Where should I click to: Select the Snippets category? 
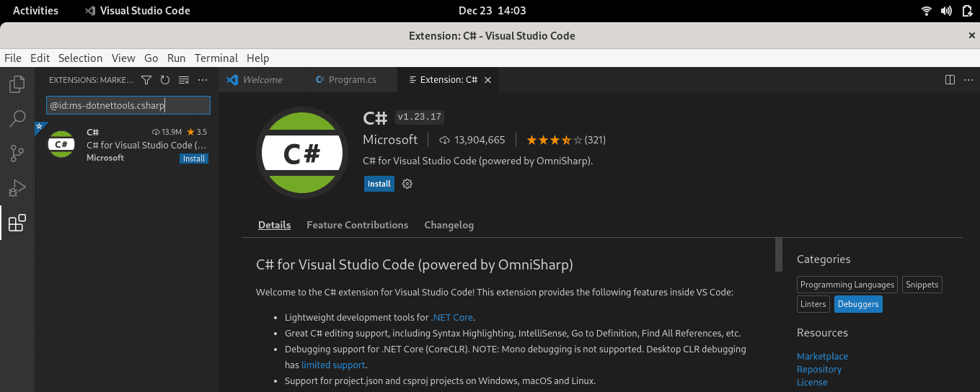click(x=922, y=285)
